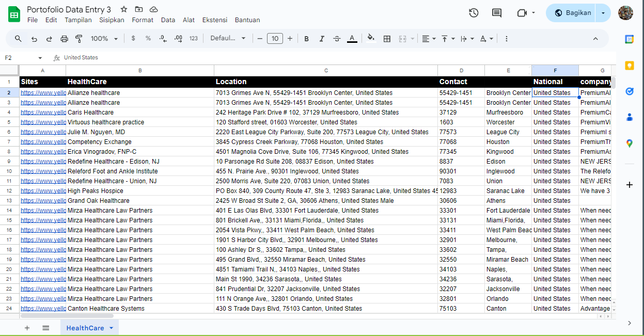Click the merge cells icon
The width and height of the screenshot is (644, 336).
(402, 39)
